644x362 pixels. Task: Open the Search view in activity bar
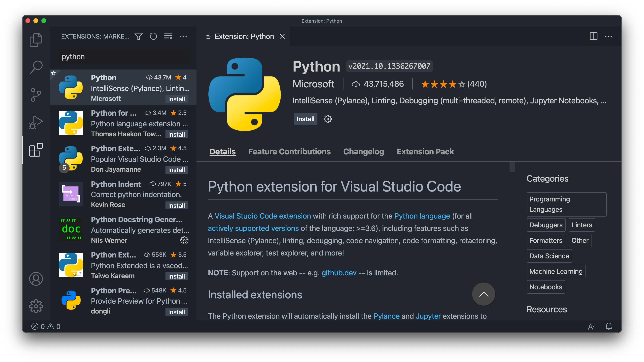tap(36, 67)
